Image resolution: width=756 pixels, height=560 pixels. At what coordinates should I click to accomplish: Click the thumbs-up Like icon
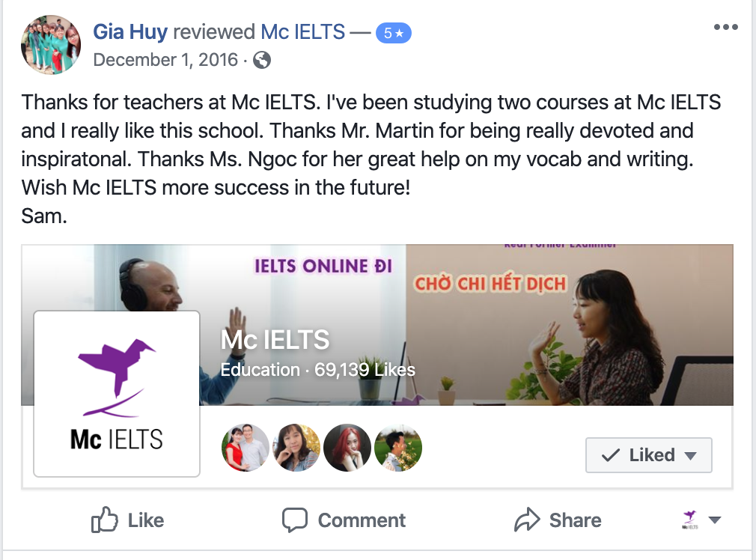coord(105,520)
